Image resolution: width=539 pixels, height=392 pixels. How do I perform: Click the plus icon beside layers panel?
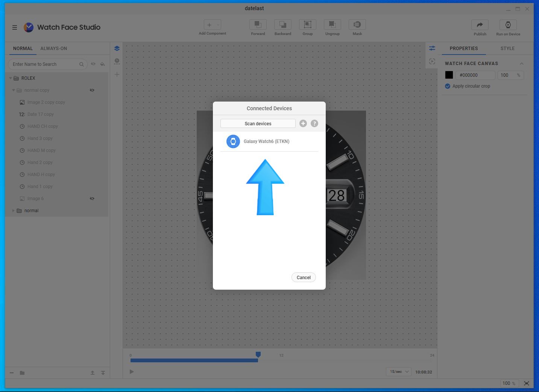(117, 74)
